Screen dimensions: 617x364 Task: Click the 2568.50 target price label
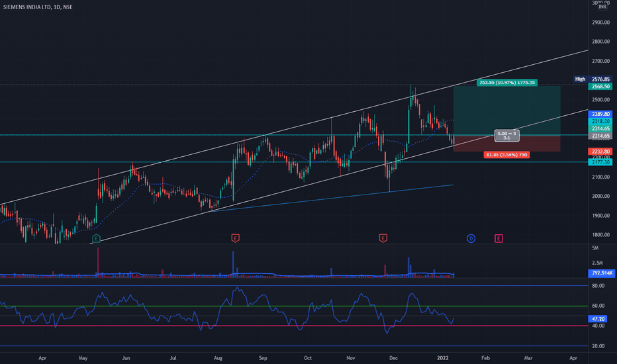coord(600,86)
